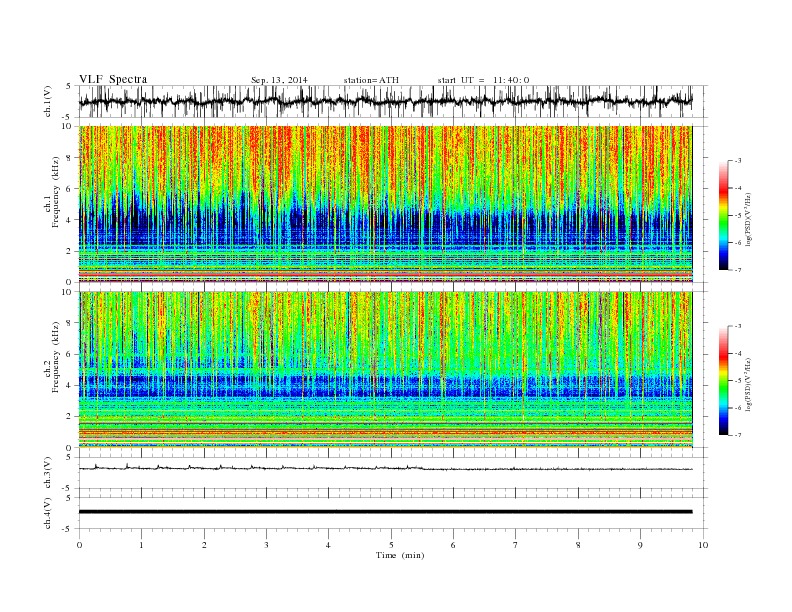This screenshot has width=792, height=612.
Task: Click inside the ch.1 spectrogram panel
Action: click(x=385, y=203)
